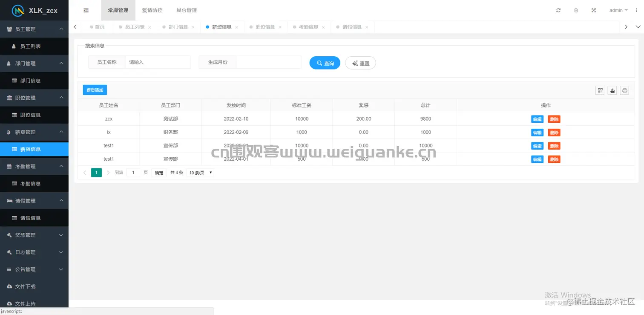Click the XLK_zcx logo icon
This screenshot has width=644, height=315.
coord(17,10)
